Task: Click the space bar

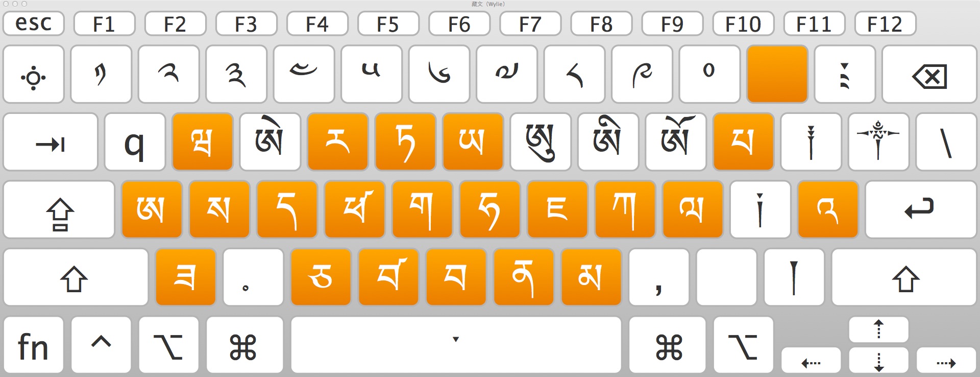Action: [x=456, y=345]
